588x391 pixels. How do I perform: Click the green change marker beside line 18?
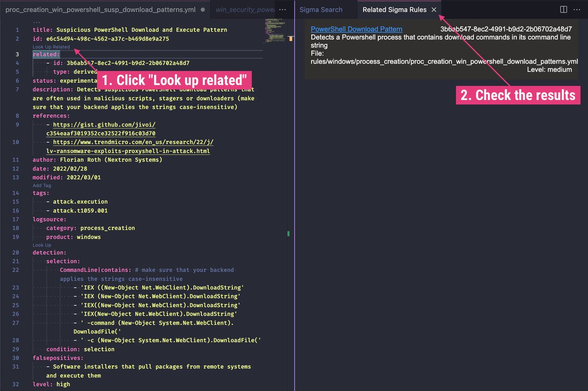pos(288,234)
